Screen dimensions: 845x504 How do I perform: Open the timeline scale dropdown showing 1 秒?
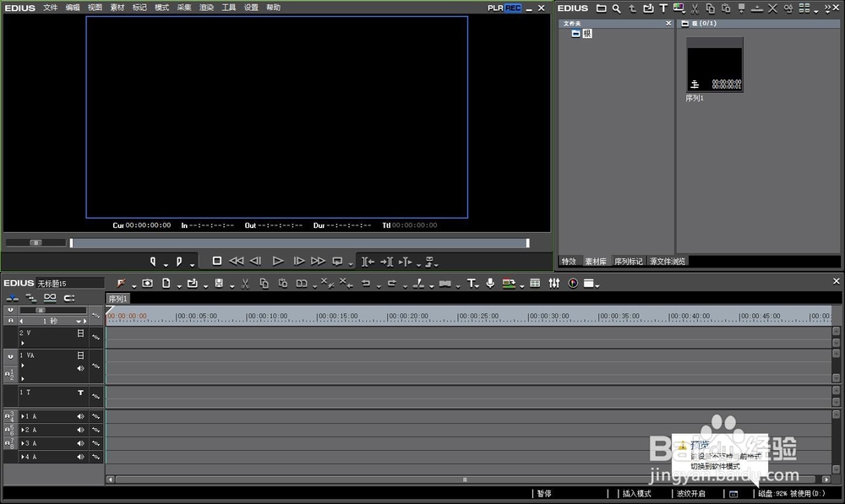pyautogui.click(x=79, y=322)
